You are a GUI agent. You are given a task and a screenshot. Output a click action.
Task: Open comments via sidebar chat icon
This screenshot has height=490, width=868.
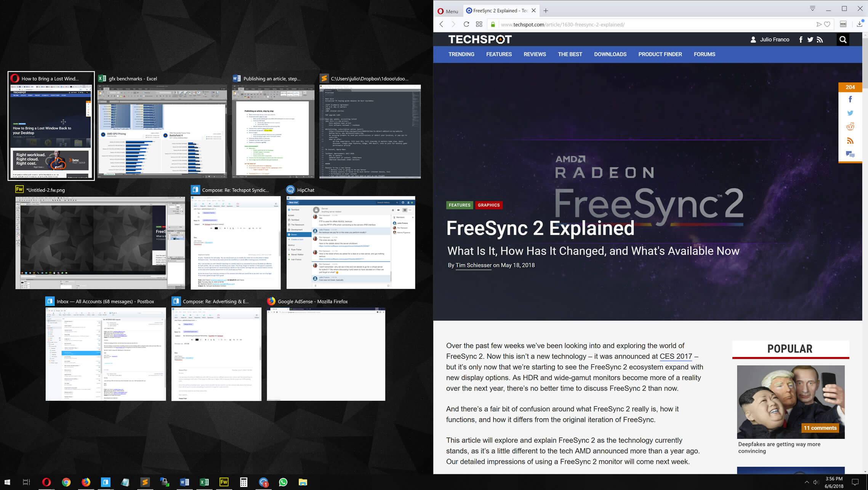tap(850, 154)
